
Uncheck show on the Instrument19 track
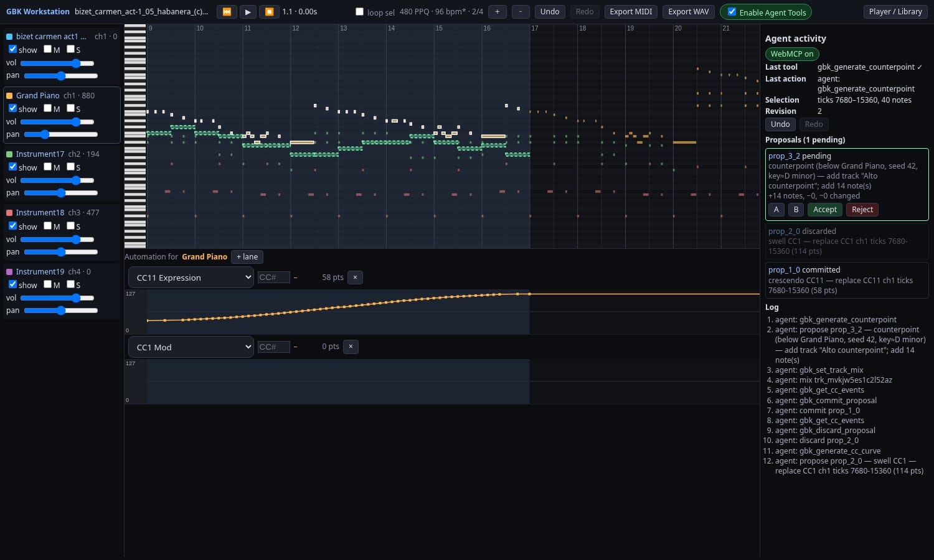12,284
